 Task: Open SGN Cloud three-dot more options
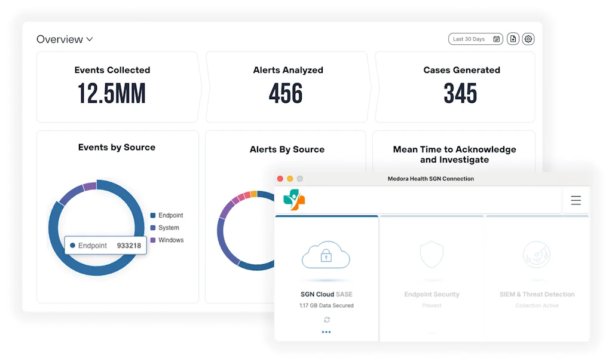[326, 332]
